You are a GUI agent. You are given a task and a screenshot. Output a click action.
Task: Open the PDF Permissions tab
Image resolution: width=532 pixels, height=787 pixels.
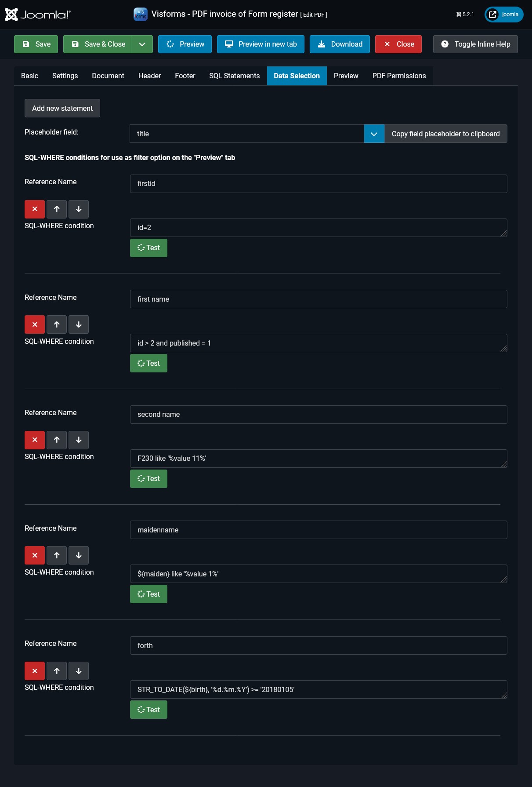(399, 76)
